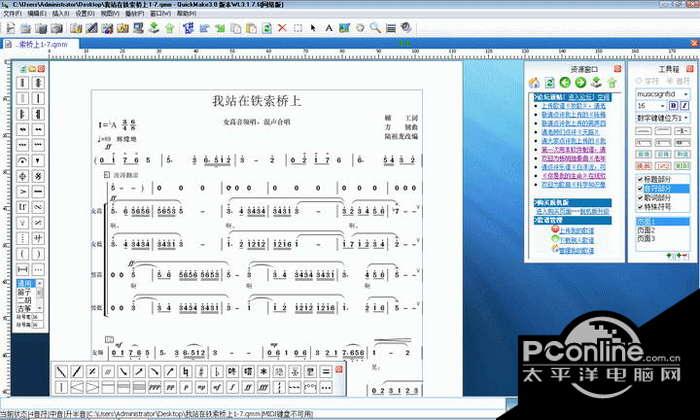
Task: Select 页面2 in the page list
Action: click(646, 230)
